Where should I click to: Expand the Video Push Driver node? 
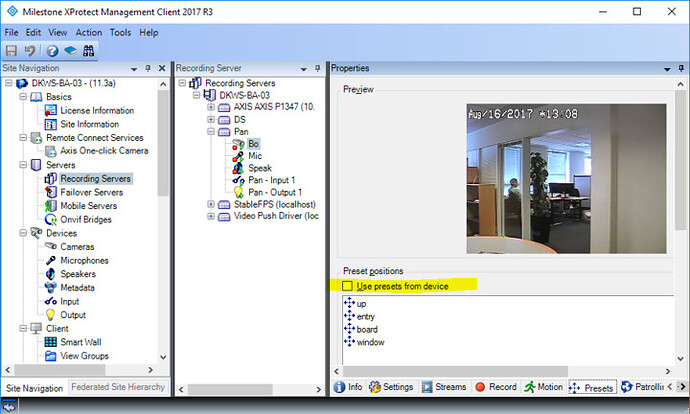210,216
